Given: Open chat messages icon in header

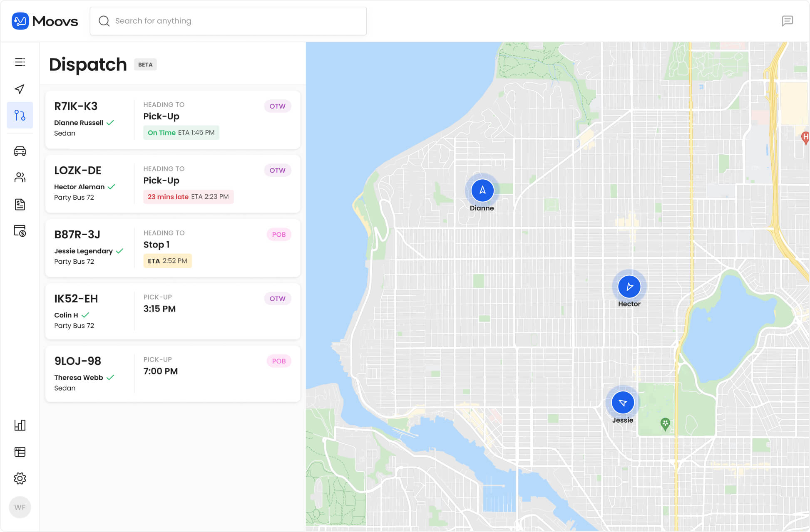Looking at the screenshot, I should 787,21.
